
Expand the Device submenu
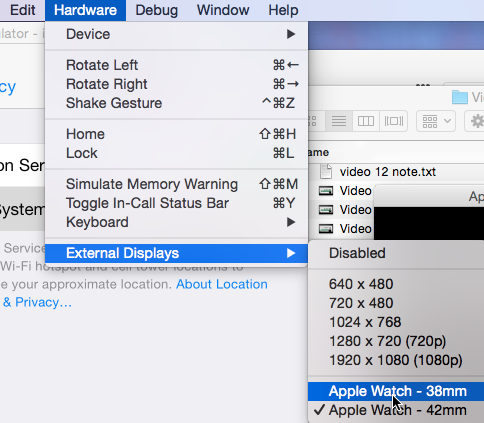click(x=176, y=34)
